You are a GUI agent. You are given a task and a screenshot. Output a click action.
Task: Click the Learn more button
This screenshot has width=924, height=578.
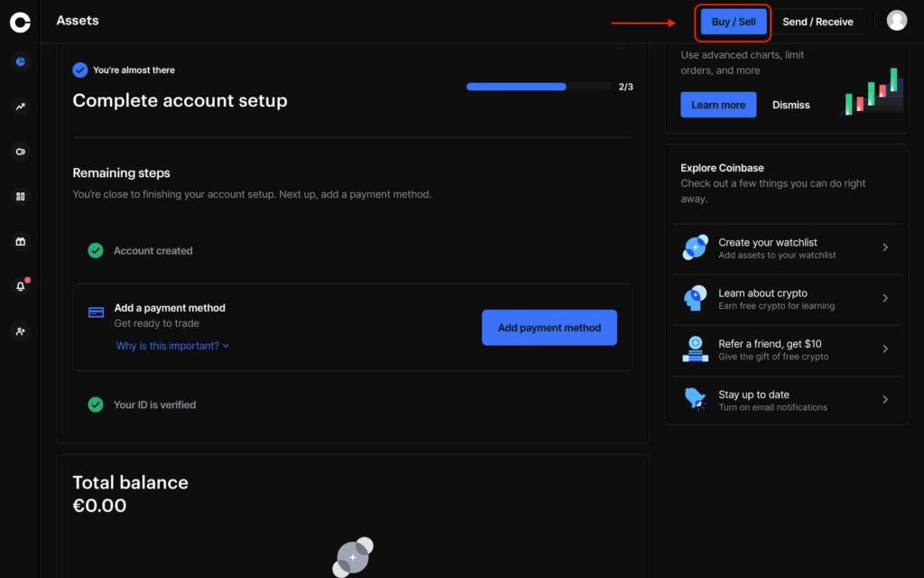coord(718,105)
